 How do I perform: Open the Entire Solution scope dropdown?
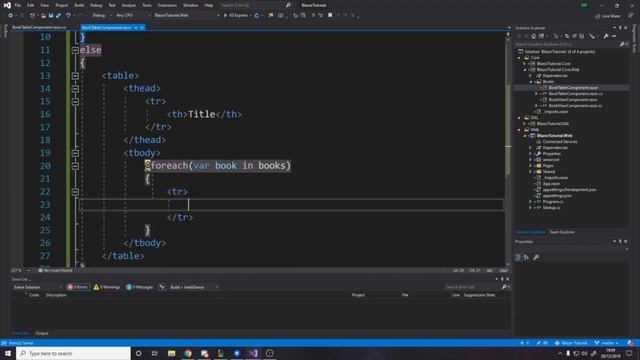pyautogui.click(x=37, y=287)
